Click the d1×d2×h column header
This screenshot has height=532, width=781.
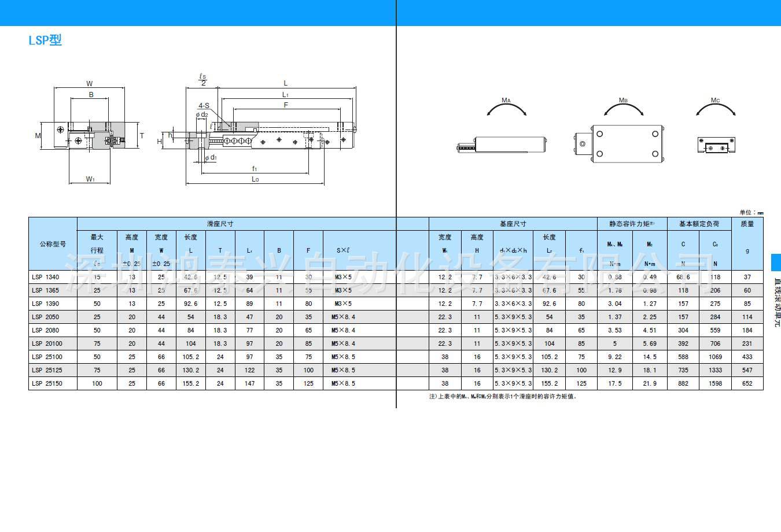[513, 250]
